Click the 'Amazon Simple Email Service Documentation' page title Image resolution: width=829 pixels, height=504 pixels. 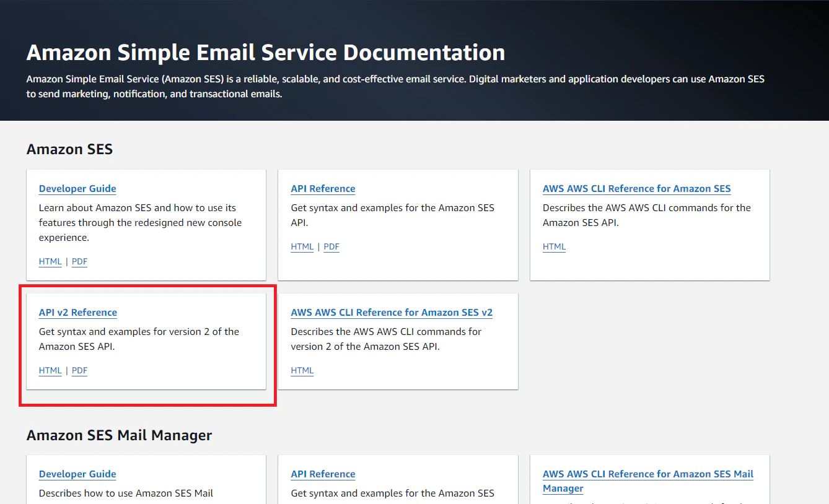[x=266, y=53]
